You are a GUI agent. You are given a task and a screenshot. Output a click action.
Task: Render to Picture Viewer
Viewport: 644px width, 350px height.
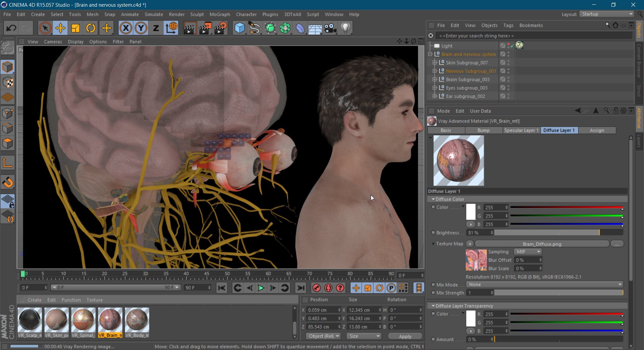pyautogui.click(x=205, y=28)
